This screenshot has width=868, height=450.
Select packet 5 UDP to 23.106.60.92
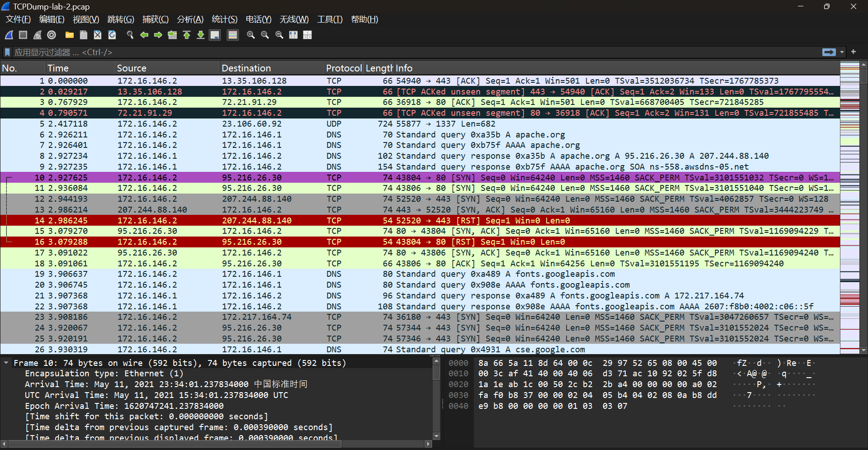click(x=420, y=124)
